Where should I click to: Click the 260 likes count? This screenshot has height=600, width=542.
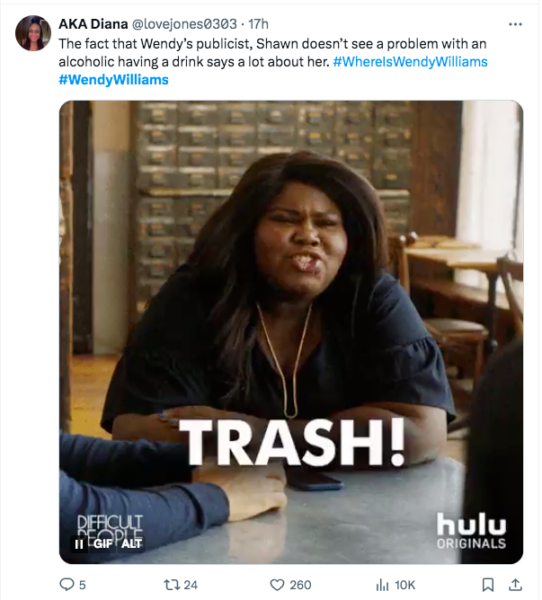pyautogui.click(x=300, y=585)
